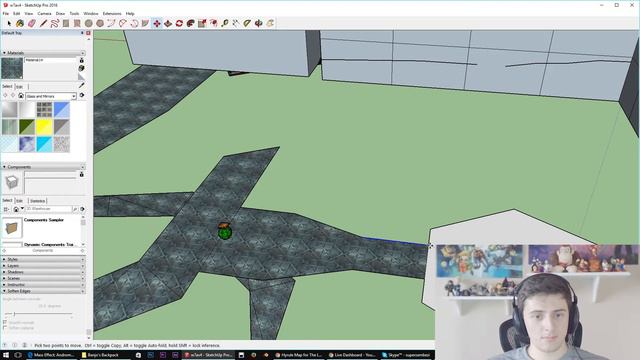Viewport: 640px width, 360px height.
Task: Switch to Skype taskbar window
Action: pyautogui.click(x=406, y=355)
